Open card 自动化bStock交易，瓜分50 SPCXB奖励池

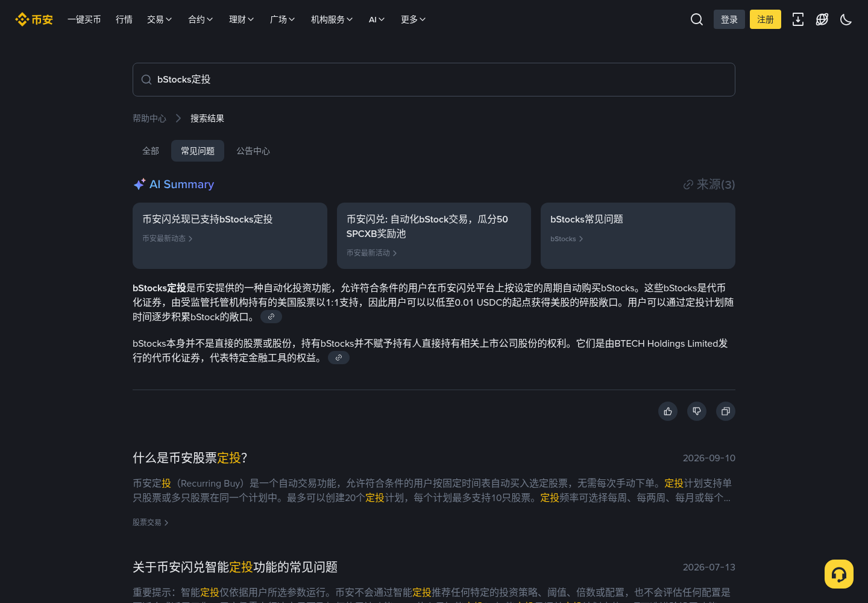point(434,236)
